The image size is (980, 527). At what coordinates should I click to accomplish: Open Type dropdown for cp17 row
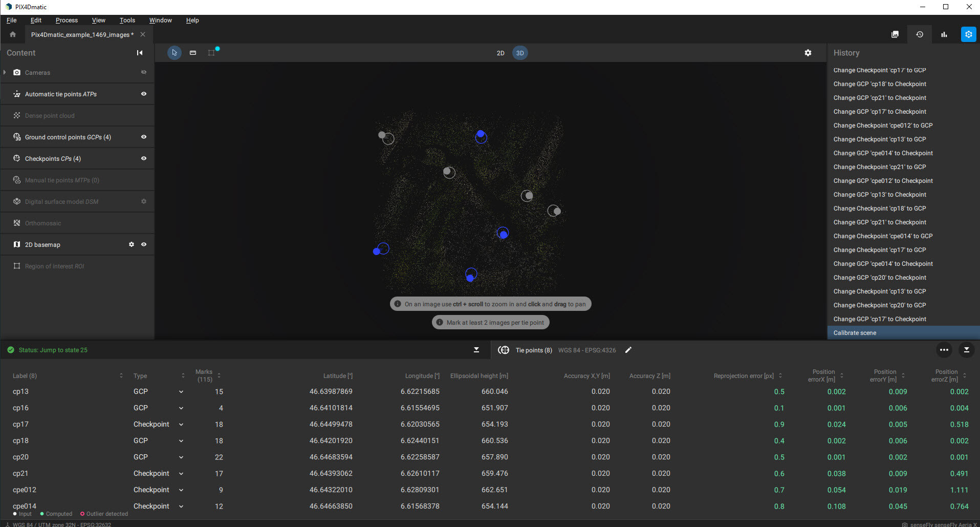coord(181,425)
